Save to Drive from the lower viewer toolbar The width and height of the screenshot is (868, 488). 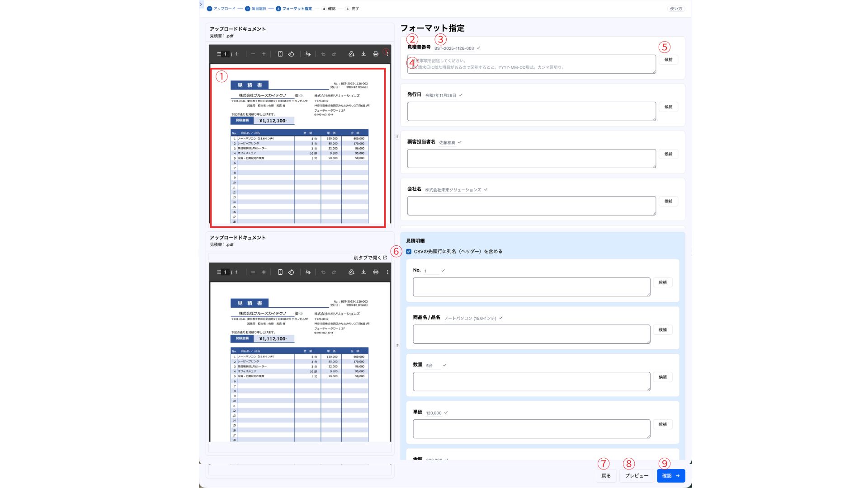tap(351, 272)
